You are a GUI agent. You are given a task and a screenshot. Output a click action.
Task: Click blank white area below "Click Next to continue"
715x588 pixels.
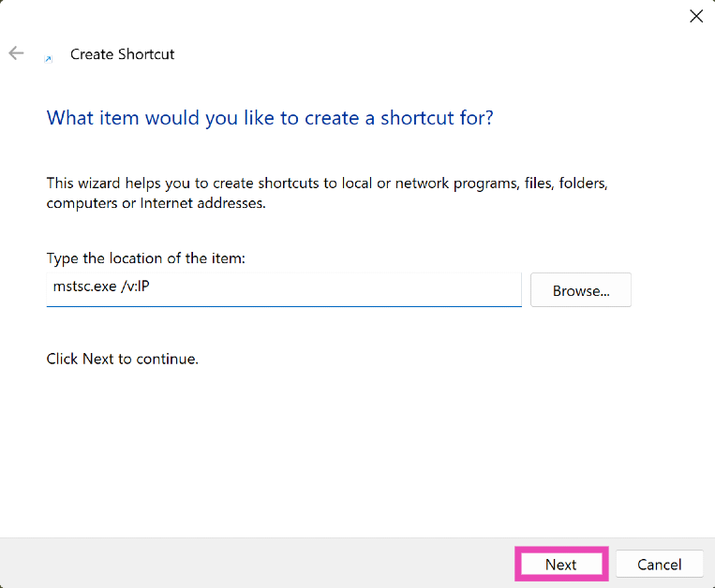(356, 449)
